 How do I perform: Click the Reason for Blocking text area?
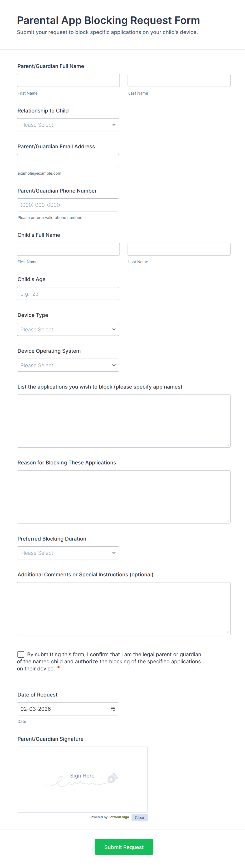click(123, 497)
